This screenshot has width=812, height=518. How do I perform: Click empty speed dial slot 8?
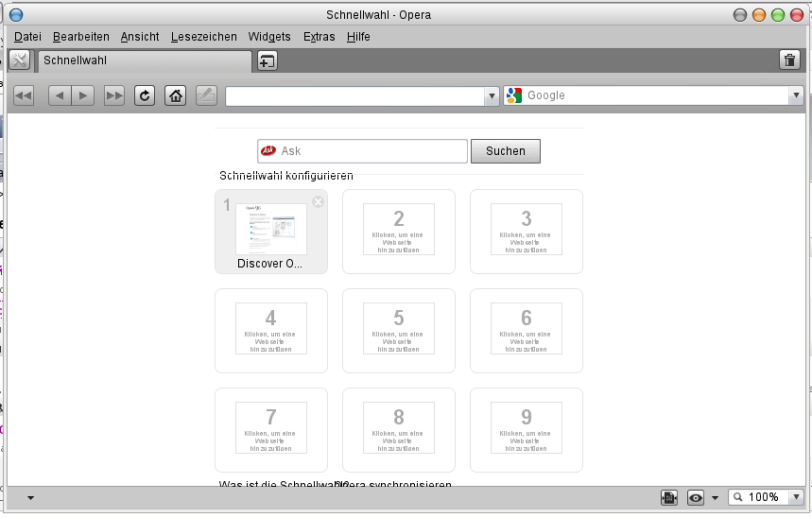pyautogui.click(x=399, y=430)
